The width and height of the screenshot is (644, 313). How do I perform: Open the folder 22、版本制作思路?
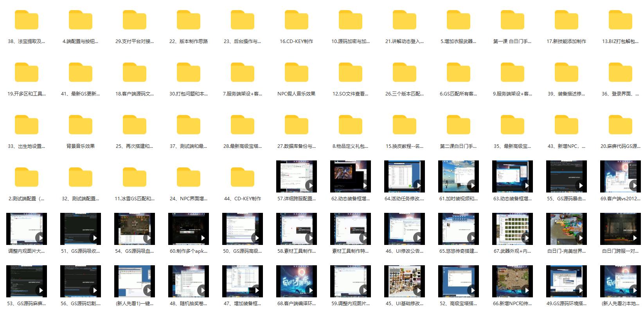(188, 20)
